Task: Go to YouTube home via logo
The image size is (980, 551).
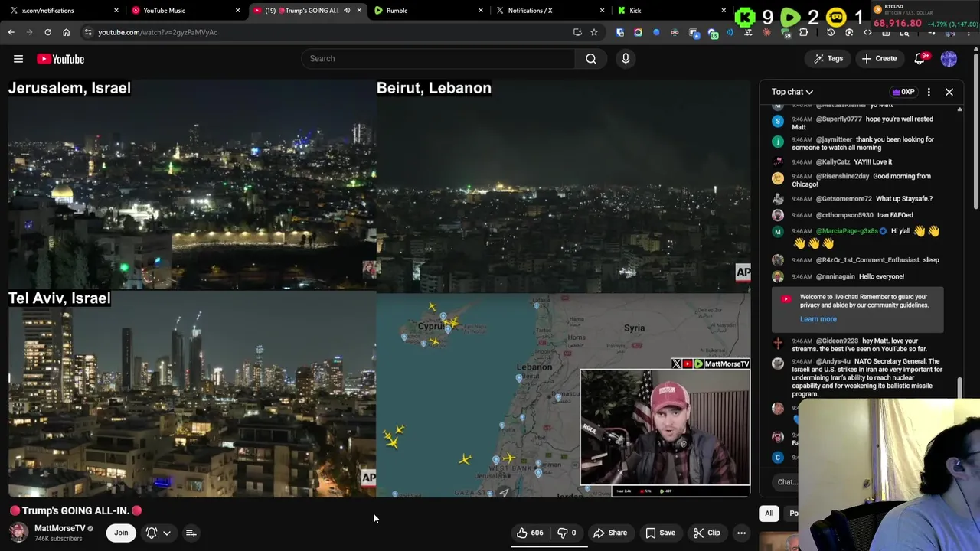Action: tap(60, 59)
